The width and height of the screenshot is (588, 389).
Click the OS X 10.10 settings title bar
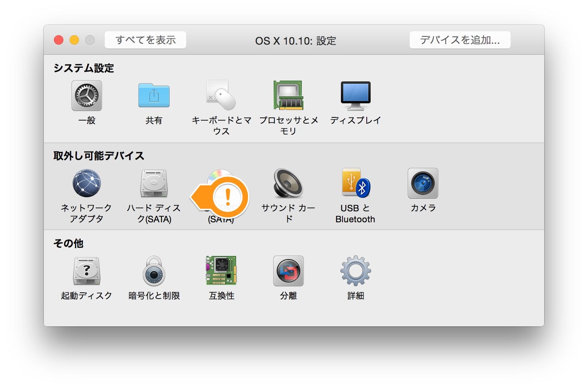(296, 40)
